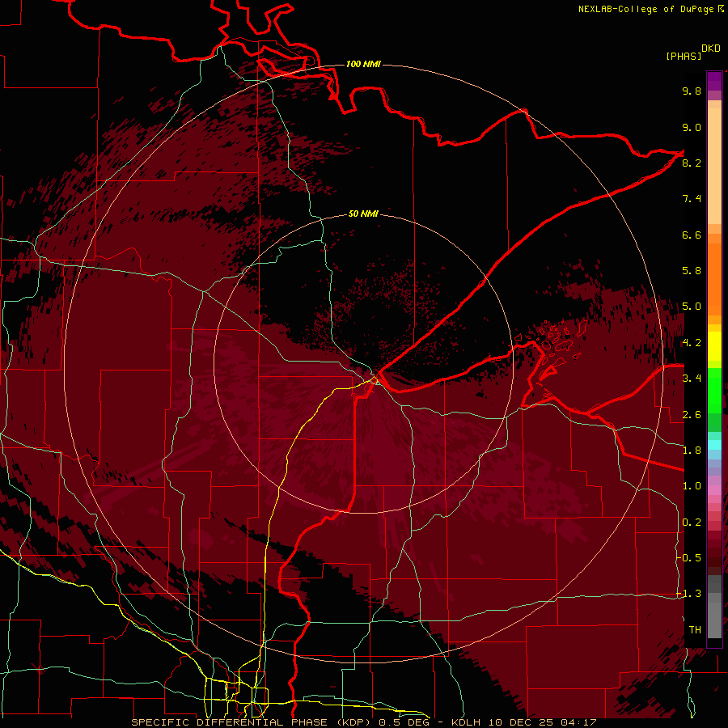This screenshot has height=728, width=728.
Task: Click the 8.2 value on the color scale
Action: (692, 163)
